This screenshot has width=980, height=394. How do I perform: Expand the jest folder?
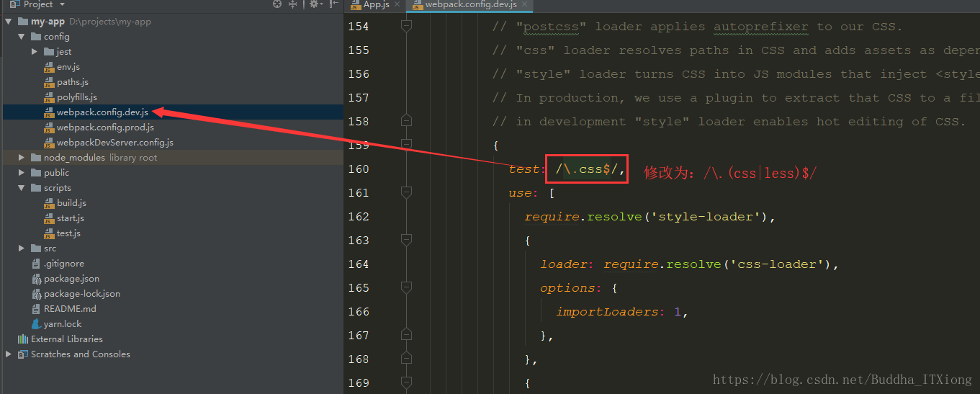35,52
